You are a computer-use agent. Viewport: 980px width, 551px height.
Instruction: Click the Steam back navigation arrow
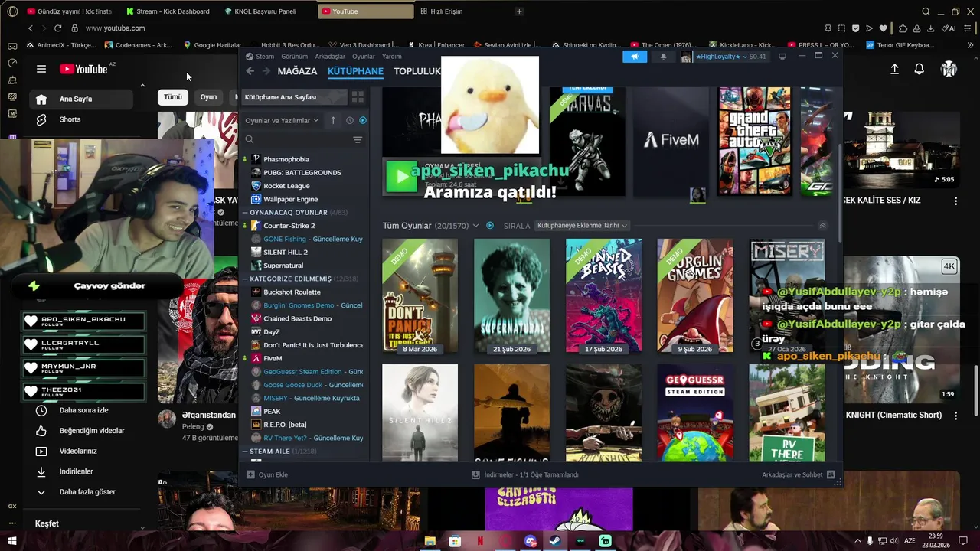coord(250,71)
